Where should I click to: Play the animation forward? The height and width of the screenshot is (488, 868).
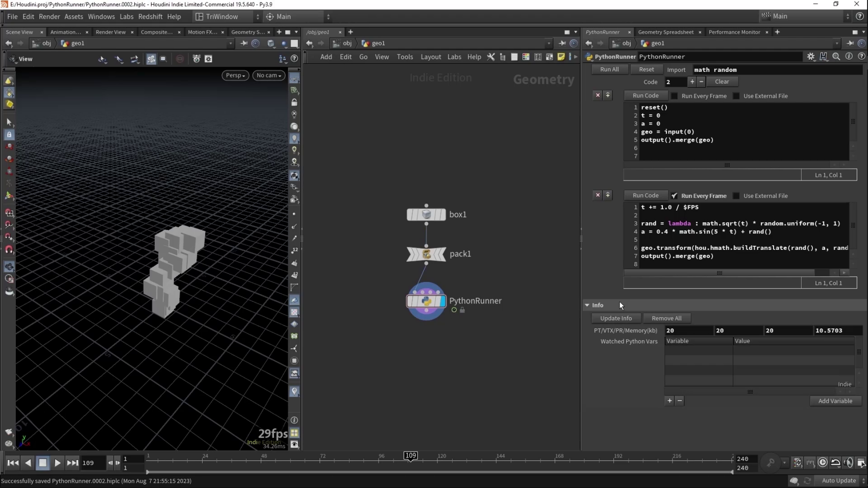click(x=58, y=463)
